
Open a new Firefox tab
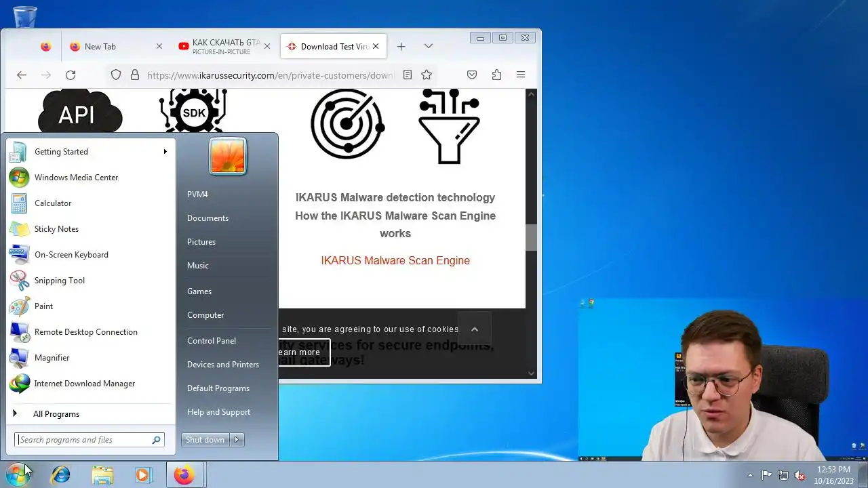click(401, 46)
